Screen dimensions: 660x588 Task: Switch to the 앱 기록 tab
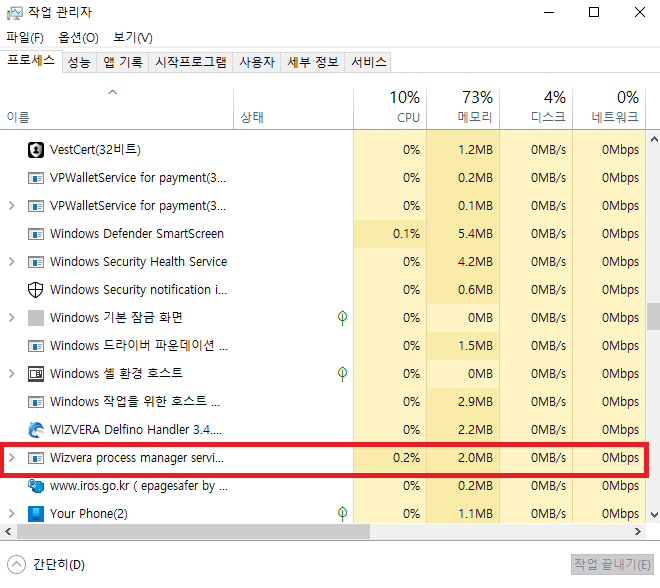click(x=123, y=63)
